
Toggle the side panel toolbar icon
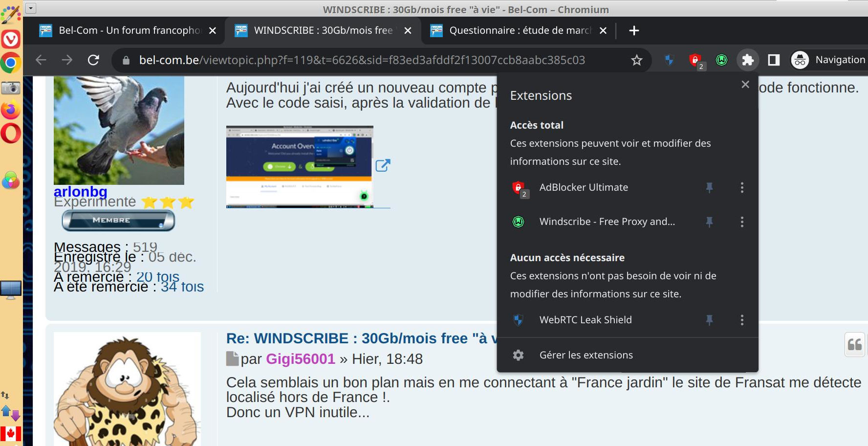tap(774, 60)
